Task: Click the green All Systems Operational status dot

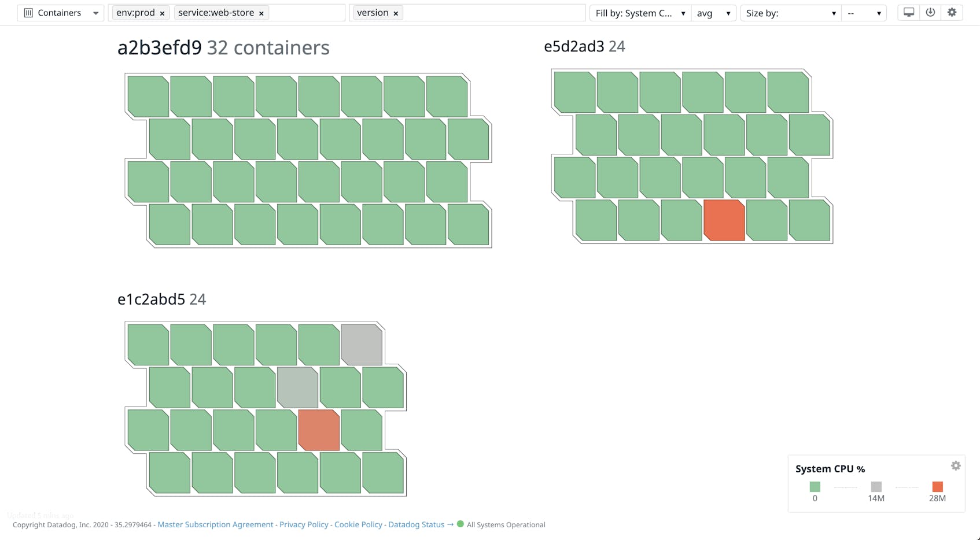Action: coord(460,524)
